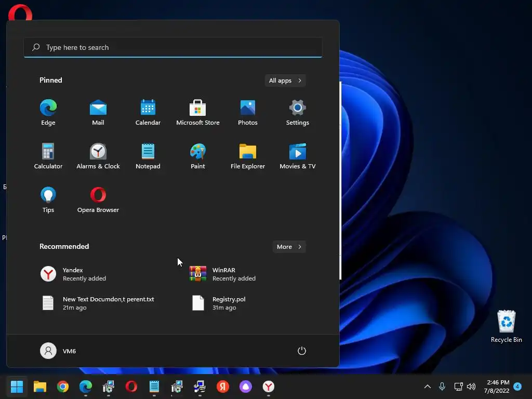Image resolution: width=532 pixels, height=399 pixels.
Task: Open the volume speaker tray icon
Action: click(x=471, y=387)
